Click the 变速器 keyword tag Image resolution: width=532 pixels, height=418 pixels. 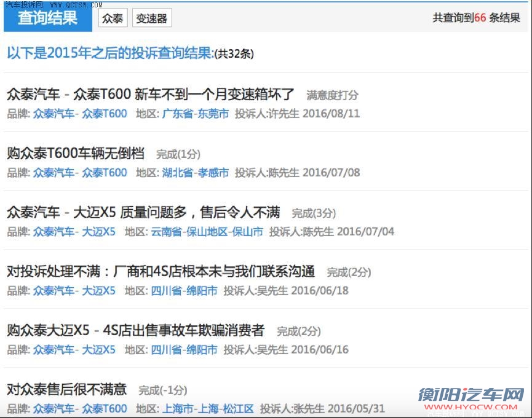click(x=152, y=18)
